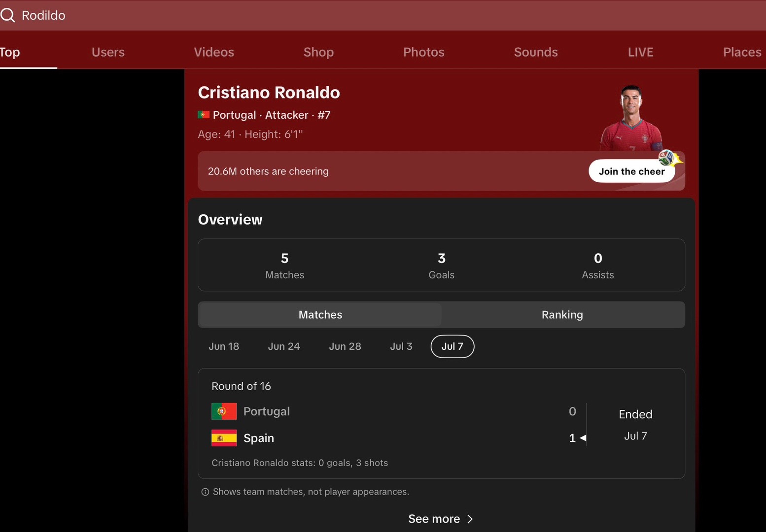This screenshot has height=532, width=766.
Task: Select the Jul 7 match date
Action: [453, 346]
